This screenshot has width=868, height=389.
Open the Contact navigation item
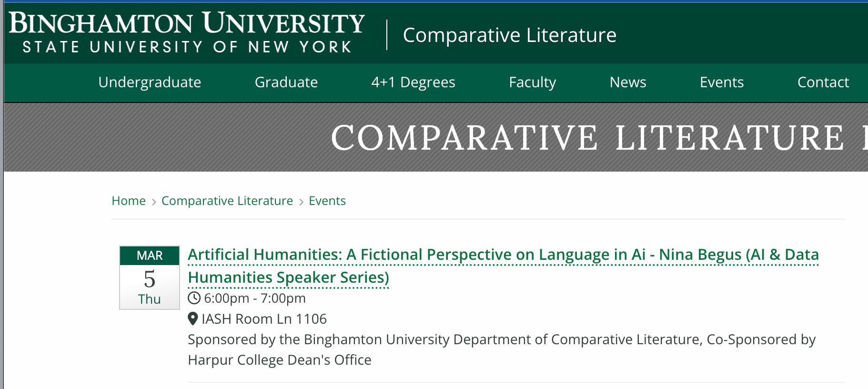click(x=823, y=82)
